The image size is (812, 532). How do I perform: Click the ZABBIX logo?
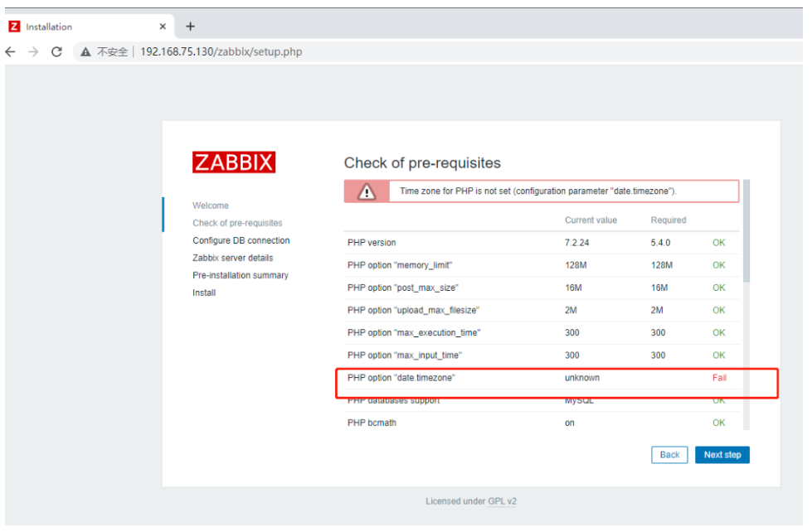[234, 162]
